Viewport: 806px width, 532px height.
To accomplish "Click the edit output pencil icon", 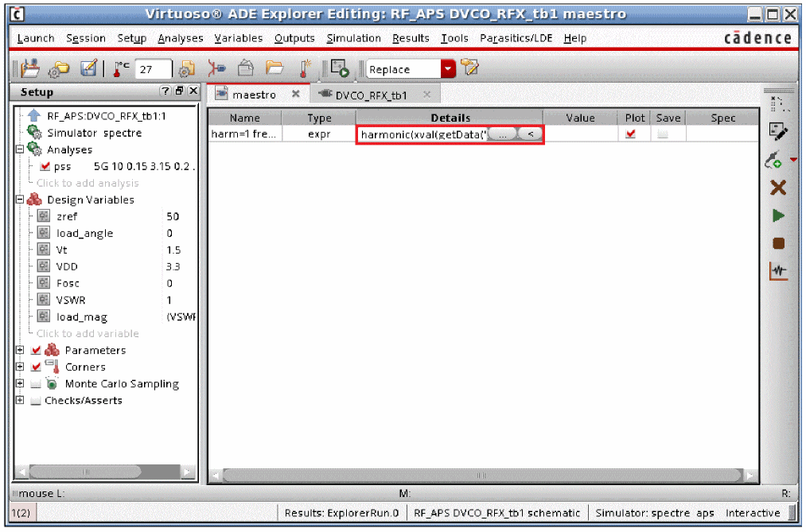I will (778, 132).
